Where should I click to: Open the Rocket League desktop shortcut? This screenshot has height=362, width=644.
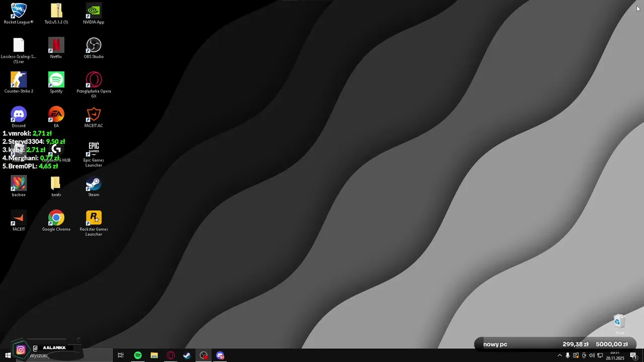pyautogui.click(x=19, y=14)
